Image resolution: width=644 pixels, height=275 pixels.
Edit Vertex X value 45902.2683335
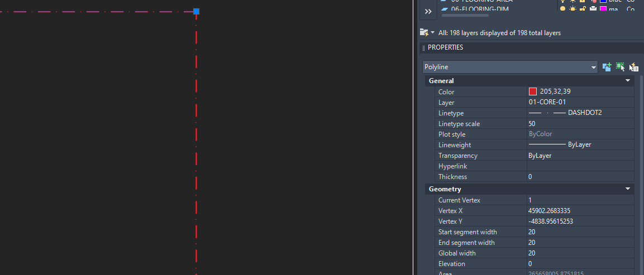point(581,211)
